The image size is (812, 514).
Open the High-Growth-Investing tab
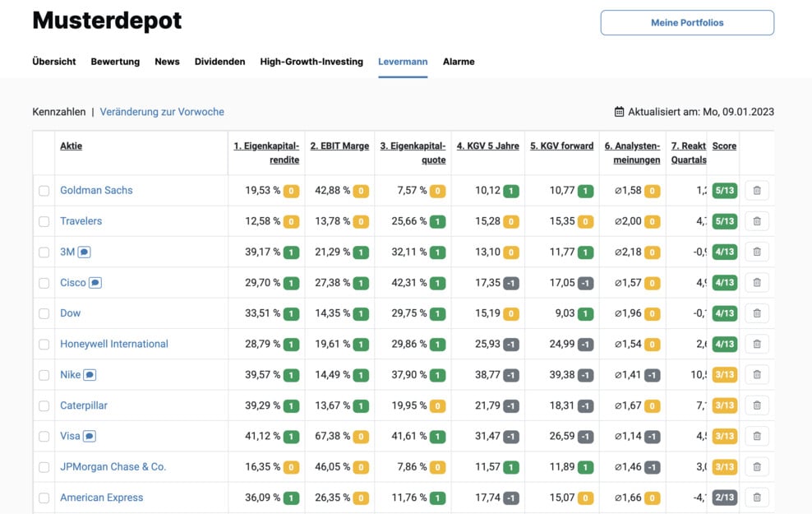[x=311, y=62]
